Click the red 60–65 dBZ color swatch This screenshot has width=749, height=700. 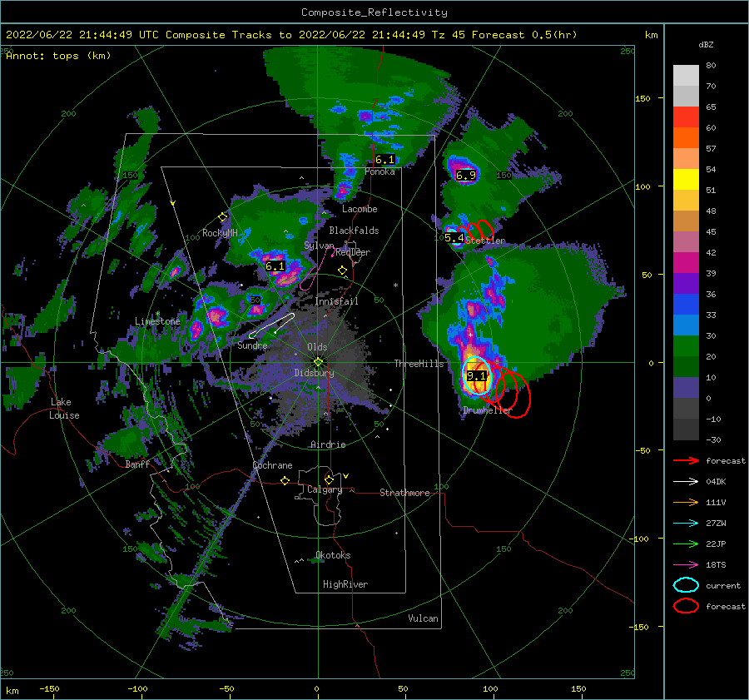[686, 117]
